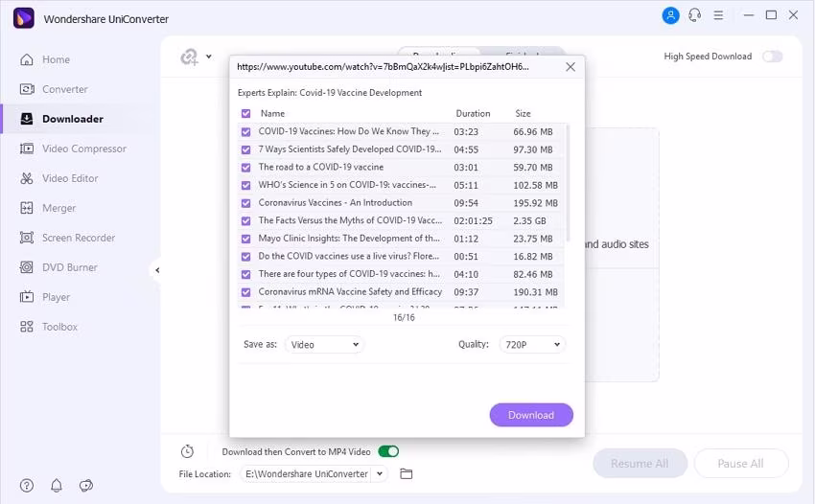Image resolution: width=815 pixels, height=504 pixels.
Task: Open DVD Burner label in sidebar
Action: click(x=70, y=267)
